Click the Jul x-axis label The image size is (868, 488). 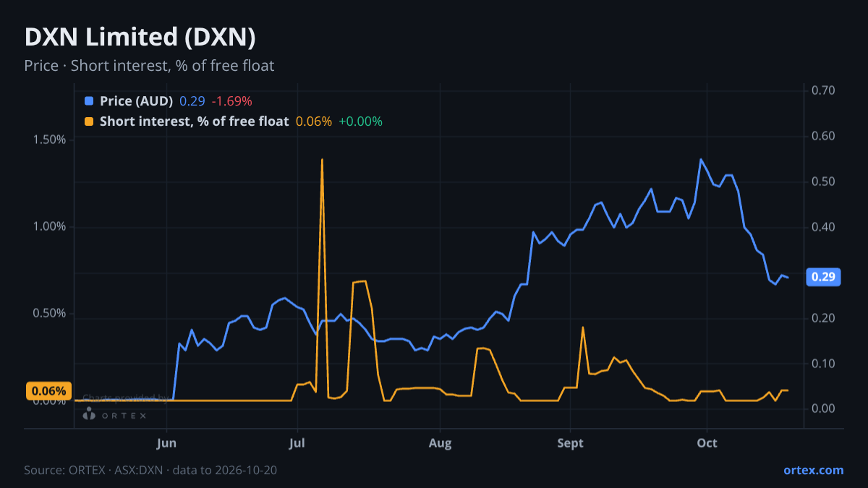pyautogui.click(x=297, y=443)
